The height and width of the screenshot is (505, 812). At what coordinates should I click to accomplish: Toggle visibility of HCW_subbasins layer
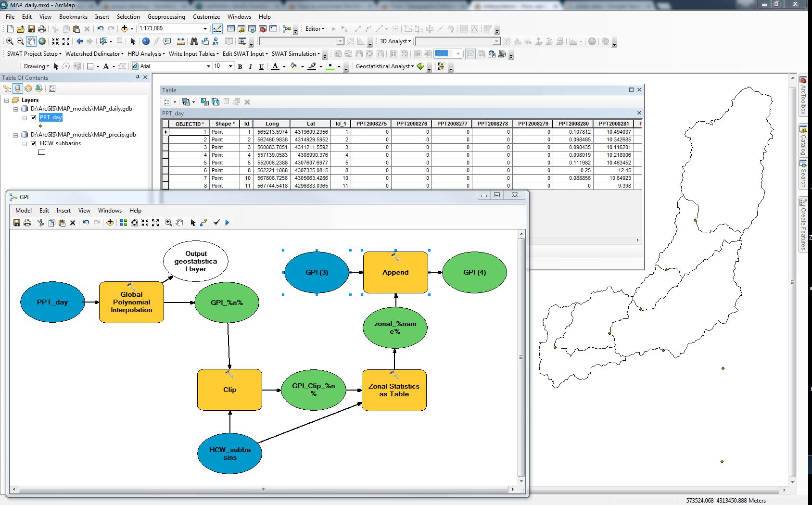pos(34,143)
